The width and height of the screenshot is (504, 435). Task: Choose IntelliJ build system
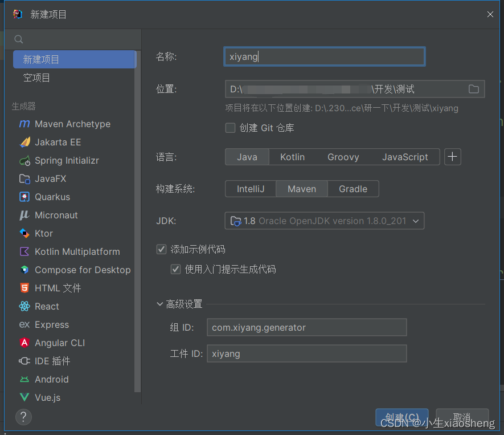tap(251, 189)
